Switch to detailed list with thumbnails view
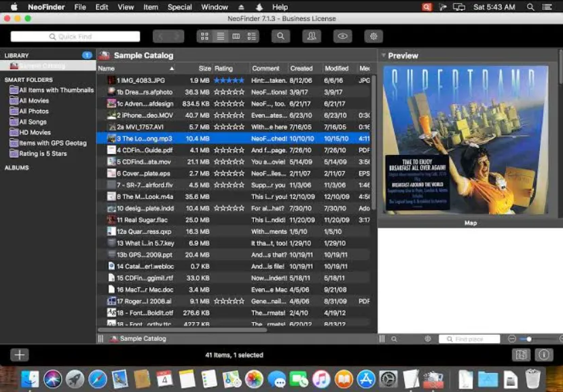Viewport: 563px width, 392px height. coord(251,36)
